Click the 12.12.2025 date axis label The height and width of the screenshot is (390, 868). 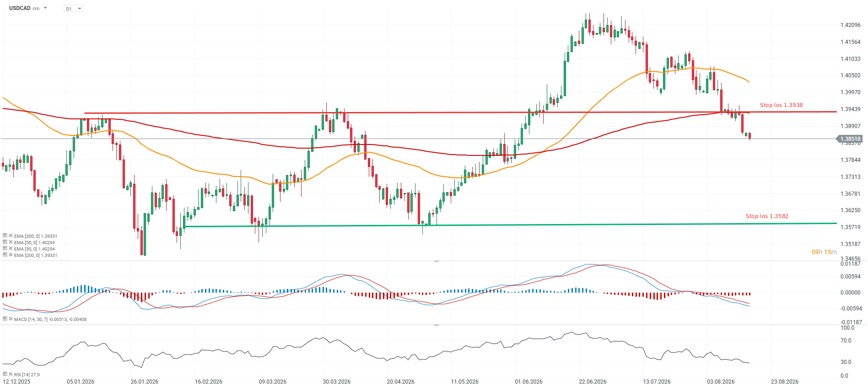pos(16,382)
